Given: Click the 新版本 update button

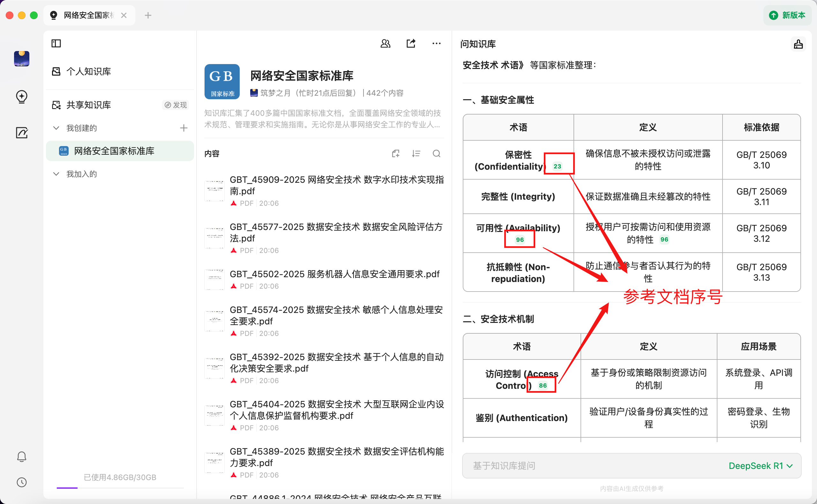Looking at the screenshot, I should click(787, 15).
